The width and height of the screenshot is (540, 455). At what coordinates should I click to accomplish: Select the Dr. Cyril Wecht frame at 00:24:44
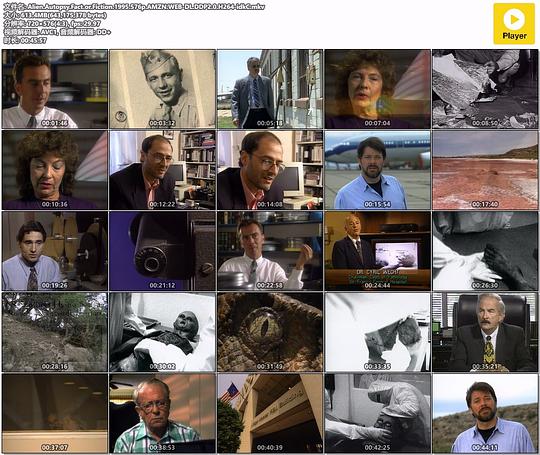[x=377, y=251]
